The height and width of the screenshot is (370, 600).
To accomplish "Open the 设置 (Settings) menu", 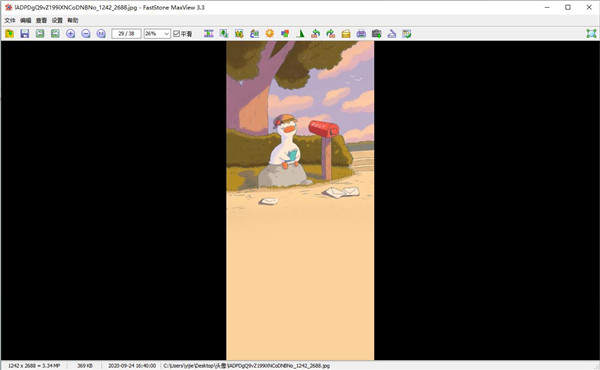I will (x=57, y=20).
